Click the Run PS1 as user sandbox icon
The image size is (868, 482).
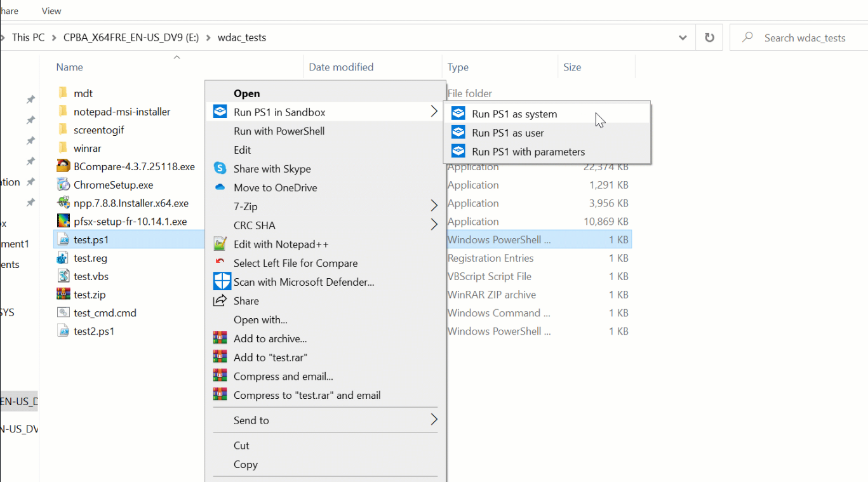[458, 133]
